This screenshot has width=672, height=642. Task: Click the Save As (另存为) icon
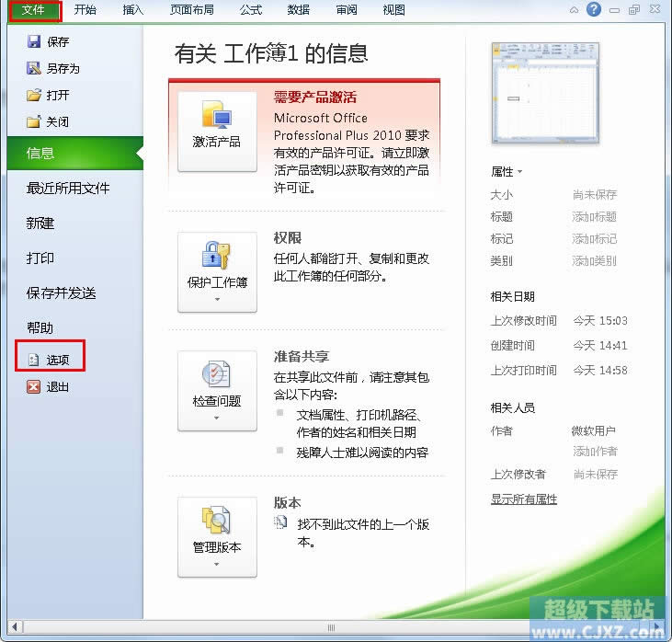[x=33, y=68]
